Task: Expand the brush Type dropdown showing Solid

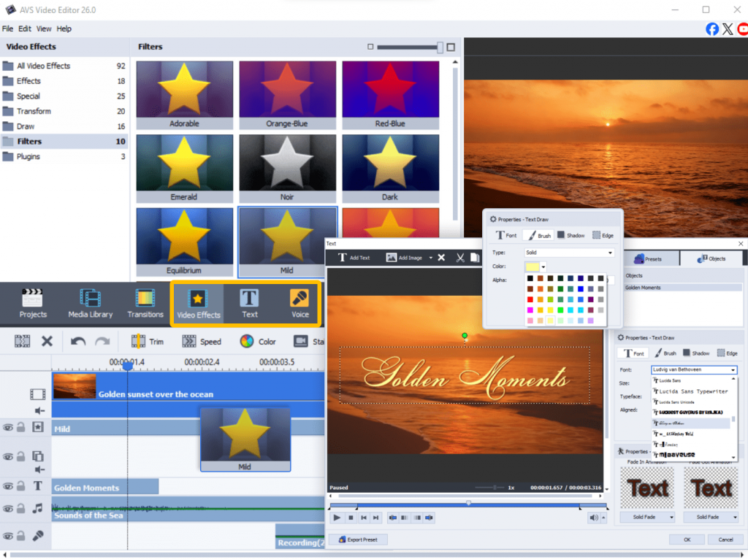Action: pos(569,253)
